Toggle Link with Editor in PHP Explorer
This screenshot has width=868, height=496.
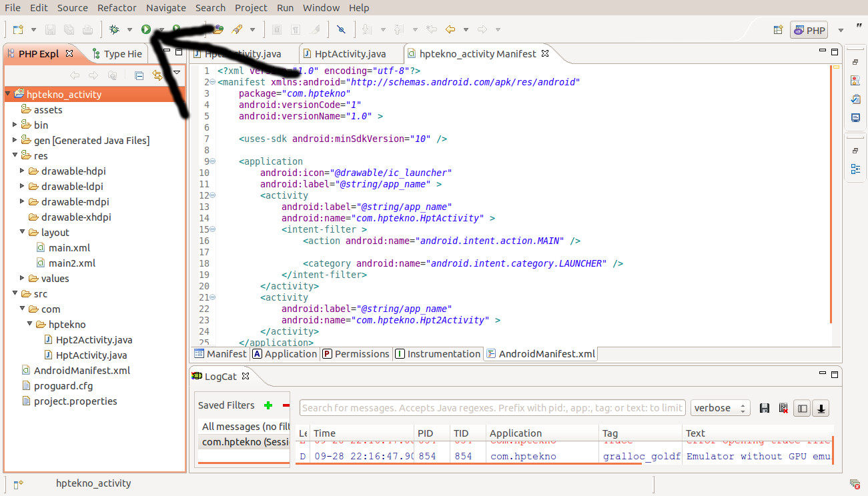(x=157, y=75)
